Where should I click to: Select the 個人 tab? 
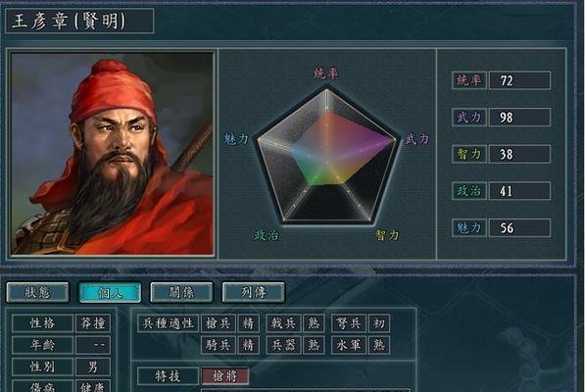click(x=110, y=292)
